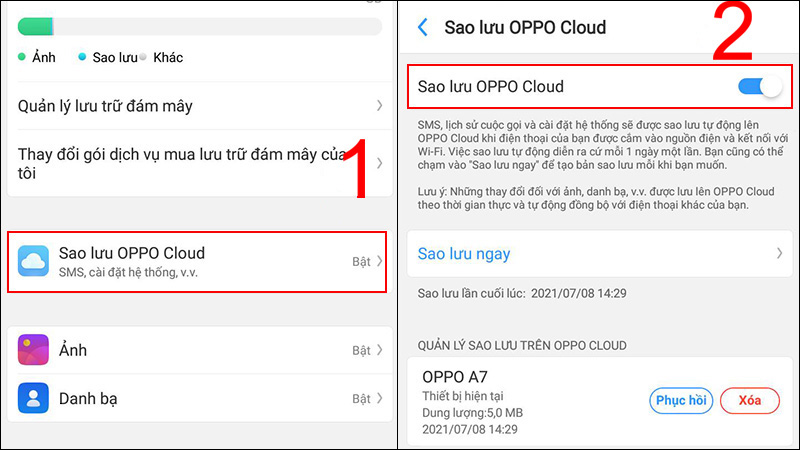
Task: Open the Ảnh sync settings entry
Action: tap(200, 350)
